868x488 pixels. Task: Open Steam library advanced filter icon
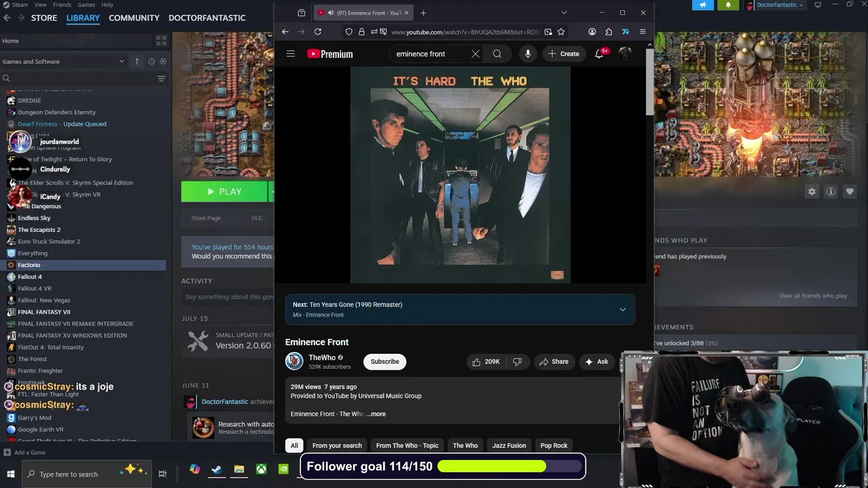tap(161, 79)
